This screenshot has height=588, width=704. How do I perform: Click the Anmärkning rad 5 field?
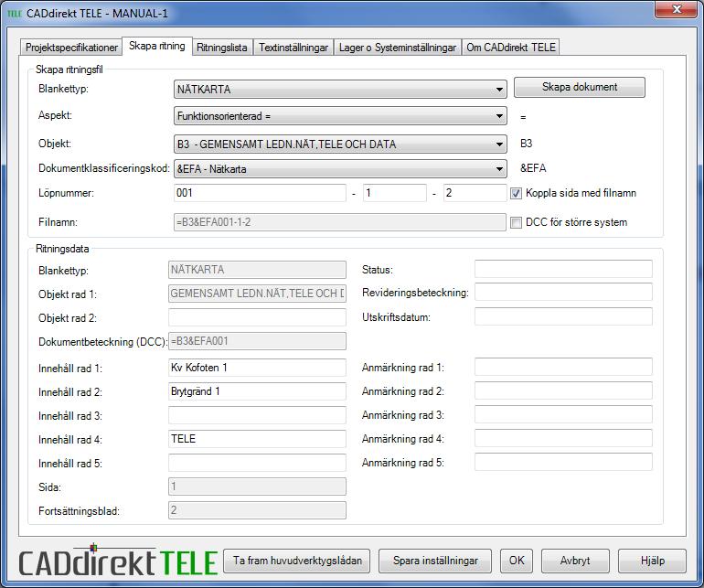pos(563,462)
